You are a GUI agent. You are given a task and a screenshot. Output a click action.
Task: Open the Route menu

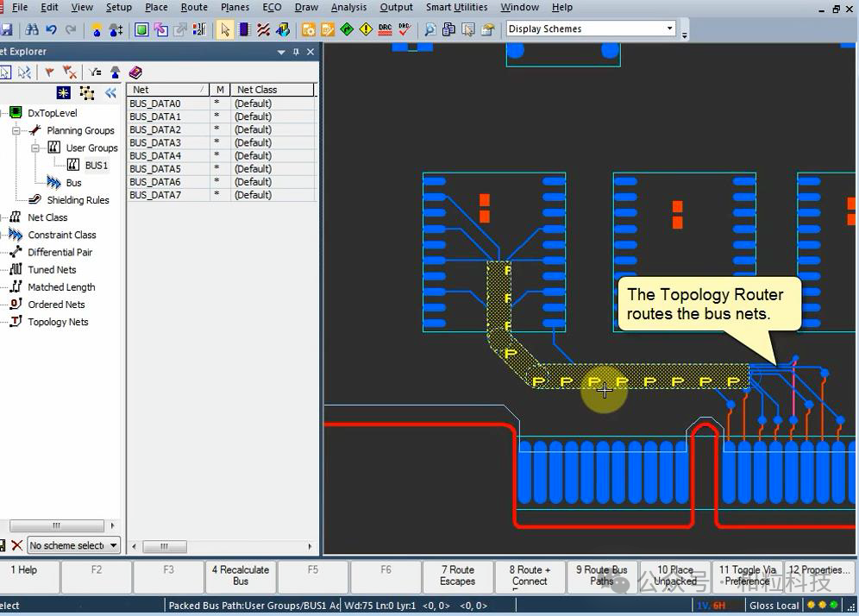[x=194, y=7]
